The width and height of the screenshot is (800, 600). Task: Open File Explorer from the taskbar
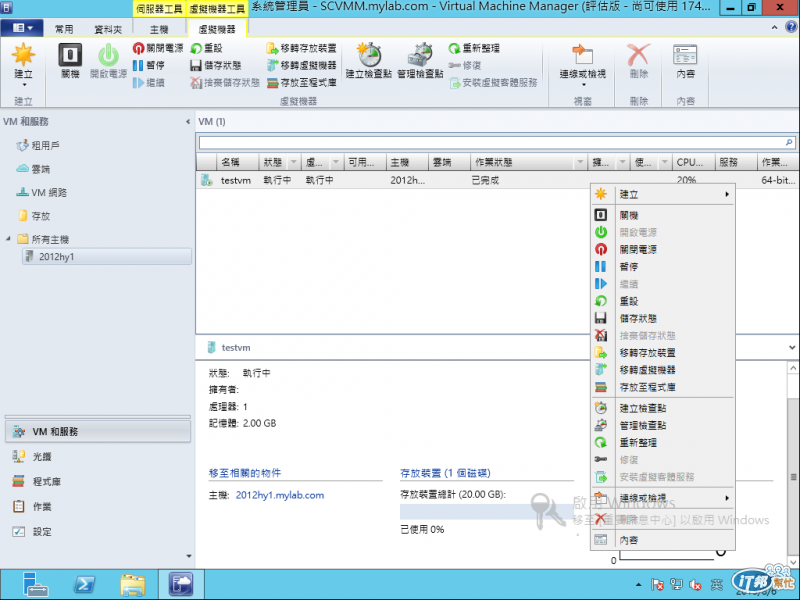click(x=133, y=584)
